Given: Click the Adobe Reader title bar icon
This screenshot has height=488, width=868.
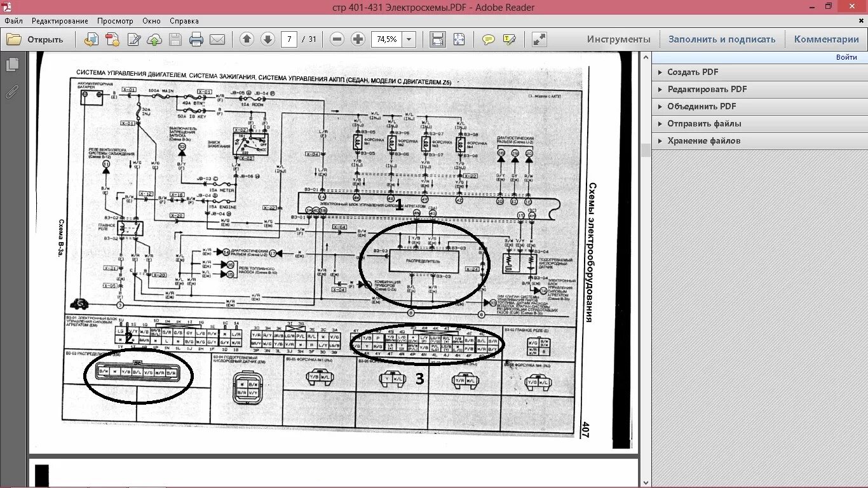Looking at the screenshot, I should coord(8,7).
